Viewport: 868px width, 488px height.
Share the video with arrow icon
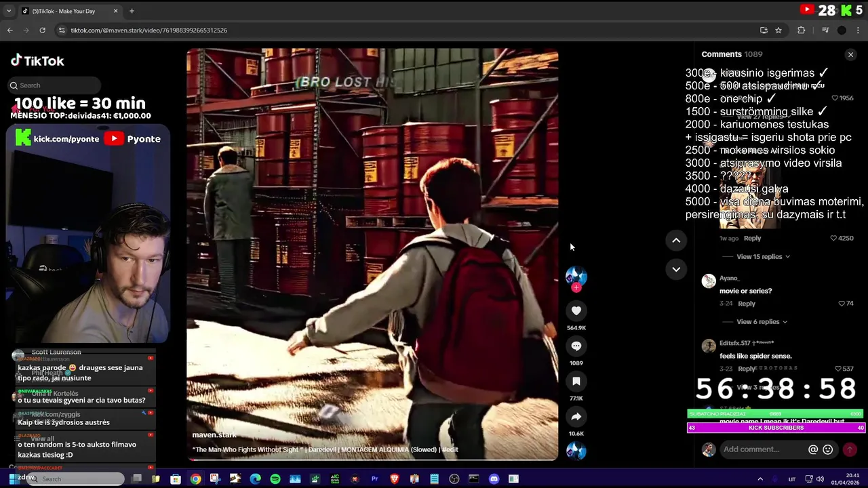pos(576,416)
